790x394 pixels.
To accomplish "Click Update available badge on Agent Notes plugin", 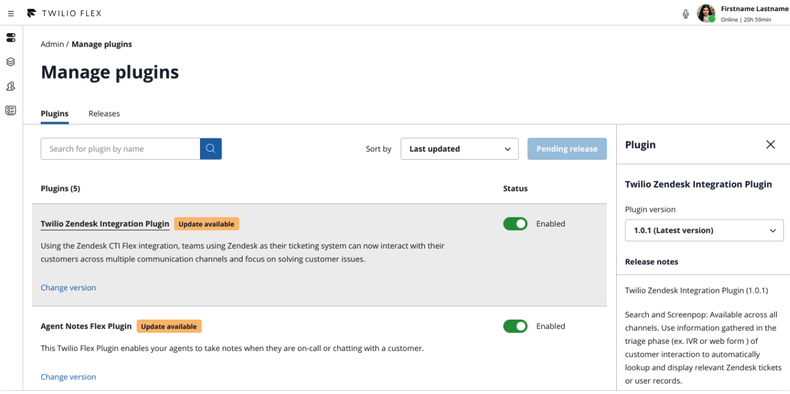I will click(169, 326).
